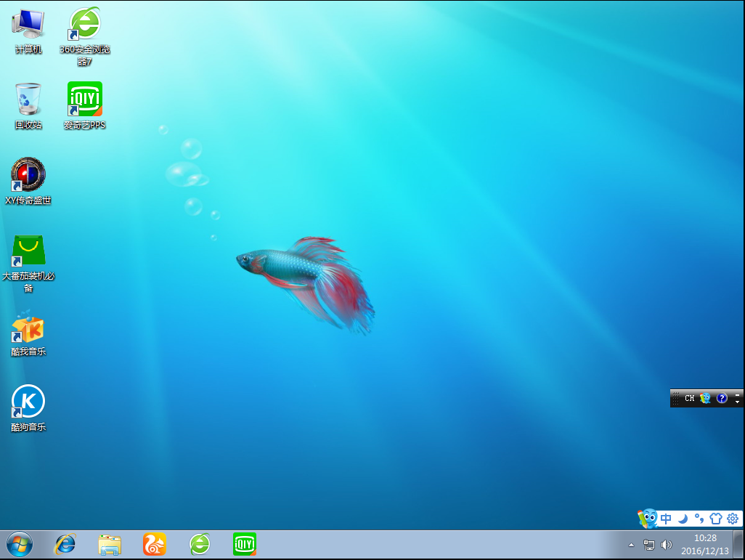The image size is (745, 560).
Task: Switch input language via CH indicator
Action: [x=689, y=398]
